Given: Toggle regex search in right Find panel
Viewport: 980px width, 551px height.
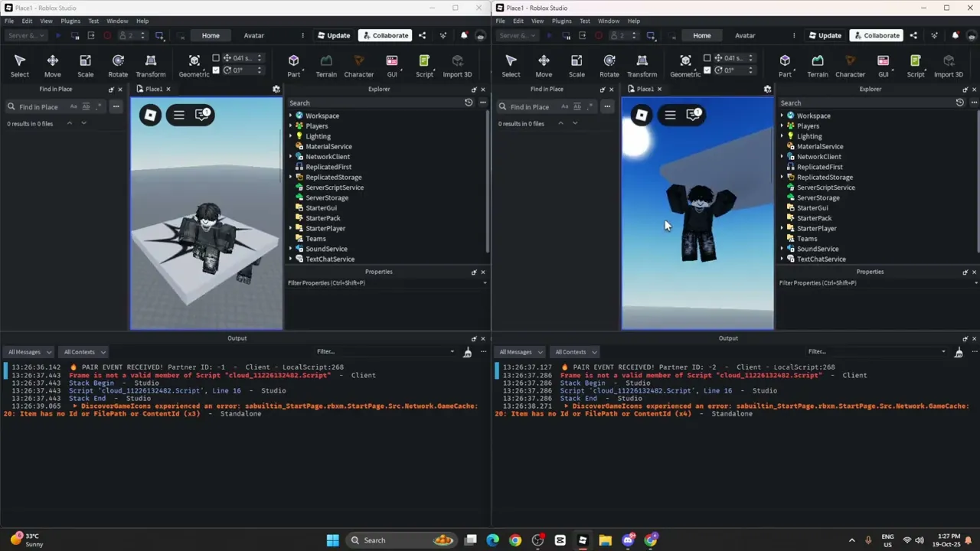Looking at the screenshot, I should (x=590, y=106).
